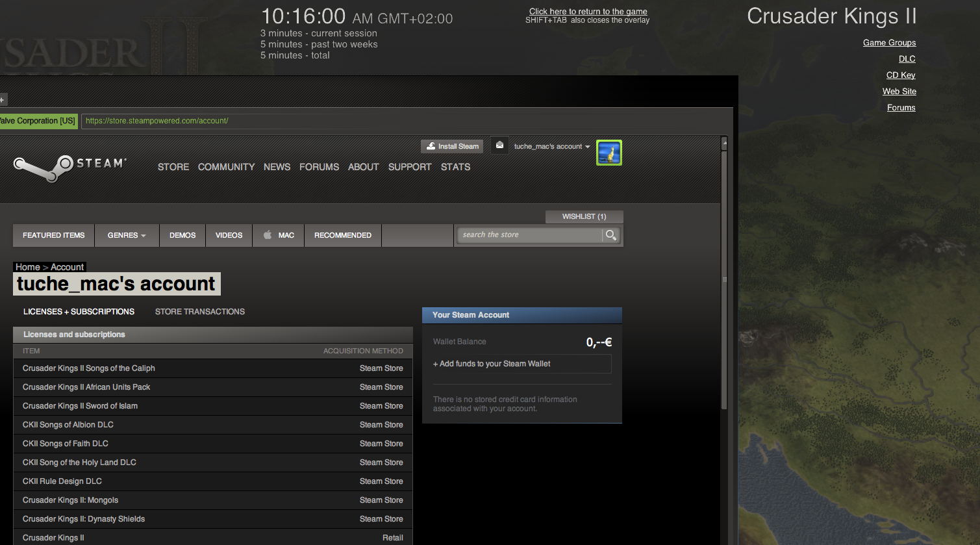980x545 pixels.
Task: Open the mail inbox envelope icon
Action: [x=499, y=146]
